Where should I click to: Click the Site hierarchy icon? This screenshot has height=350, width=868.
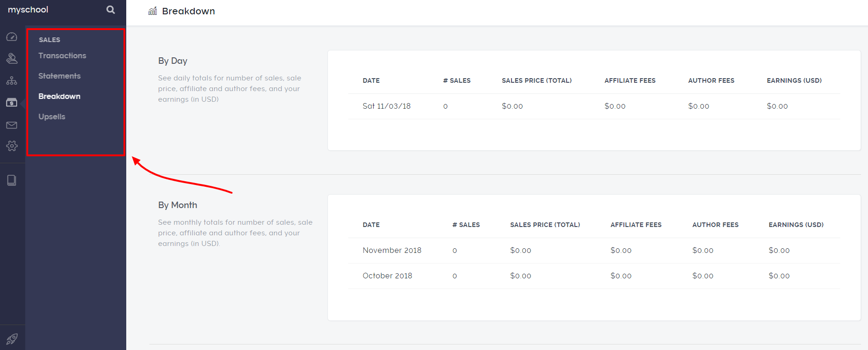click(12, 81)
